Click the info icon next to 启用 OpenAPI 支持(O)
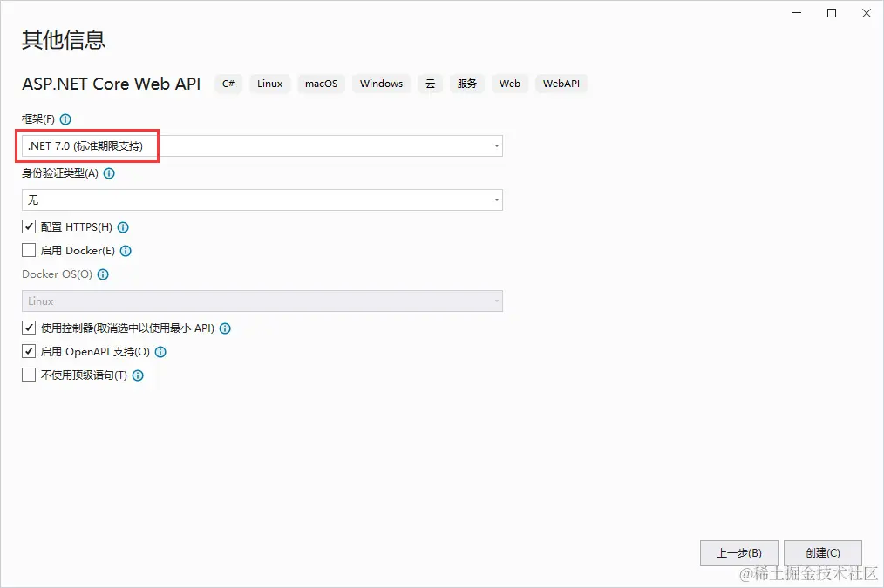Screen dimensions: 884x588 point(160,352)
